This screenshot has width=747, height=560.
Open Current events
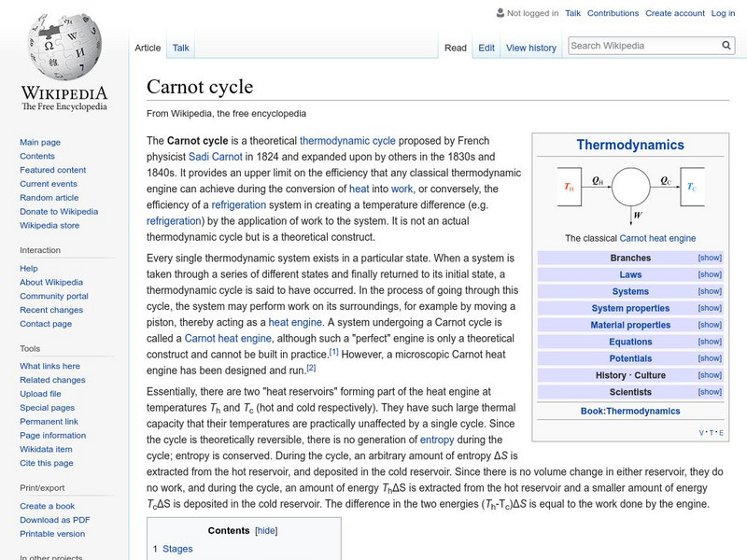pos(49,183)
